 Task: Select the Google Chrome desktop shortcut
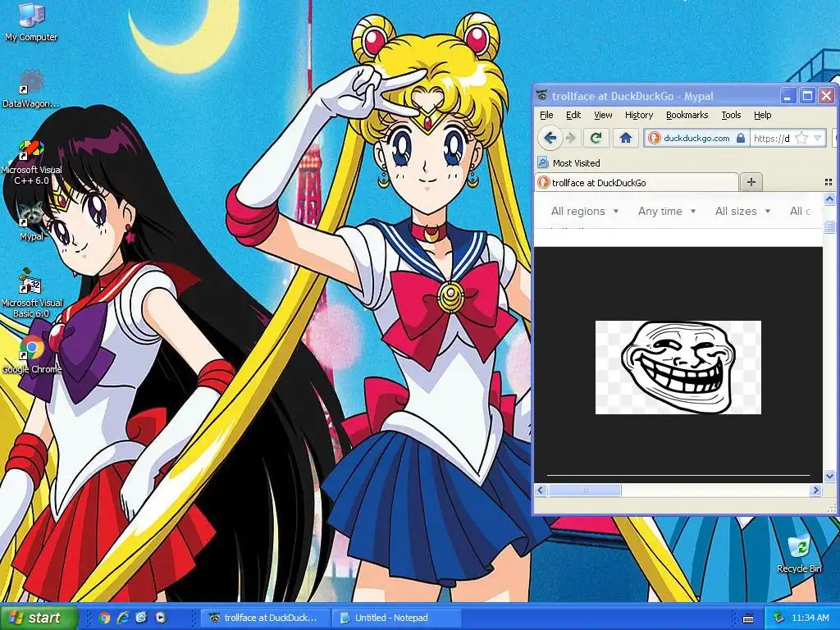pyautogui.click(x=32, y=354)
